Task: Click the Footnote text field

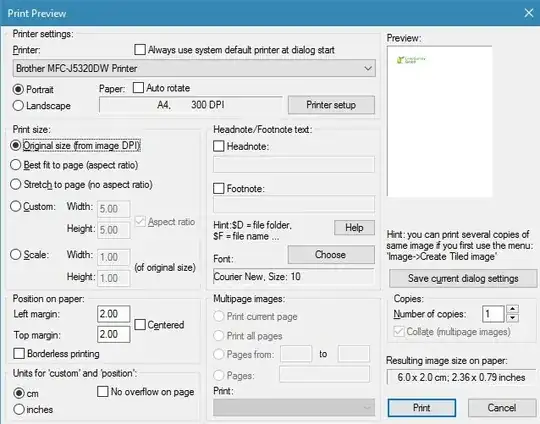Action: (294, 204)
